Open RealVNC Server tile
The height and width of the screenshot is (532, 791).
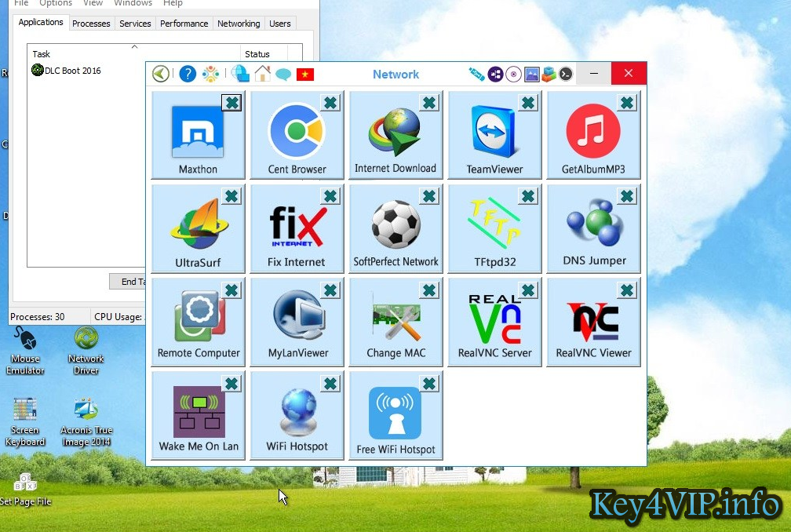click(494, 322)
